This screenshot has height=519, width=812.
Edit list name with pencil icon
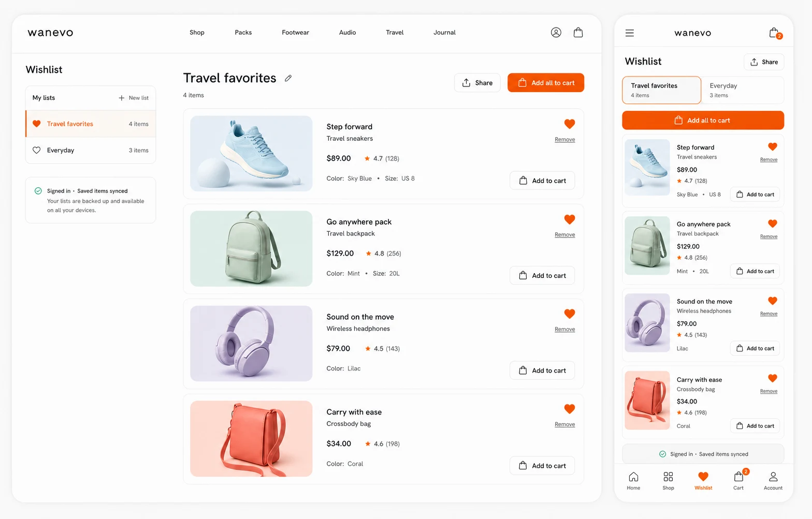[x=288, y=78]
